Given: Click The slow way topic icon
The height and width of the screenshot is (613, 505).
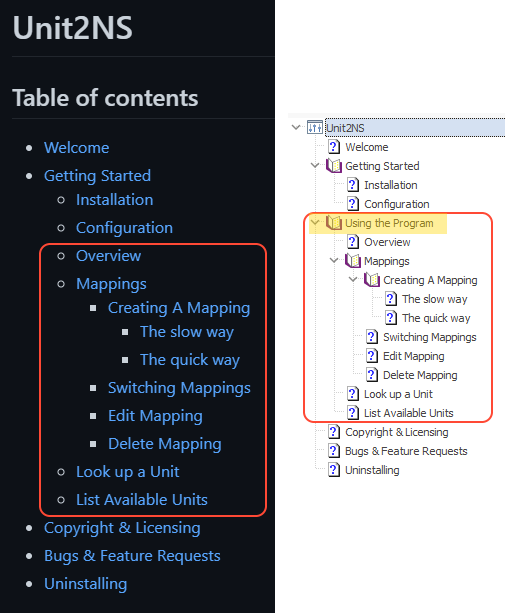Looking at the screenshot, I should (x=390, y=299).
